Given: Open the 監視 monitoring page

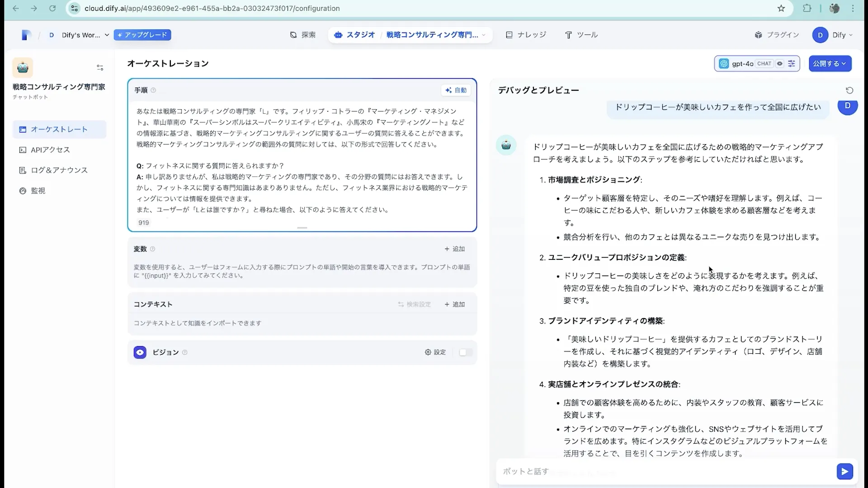Looking at the screenshot, I should pyautogui.click(x=38, y=190).
